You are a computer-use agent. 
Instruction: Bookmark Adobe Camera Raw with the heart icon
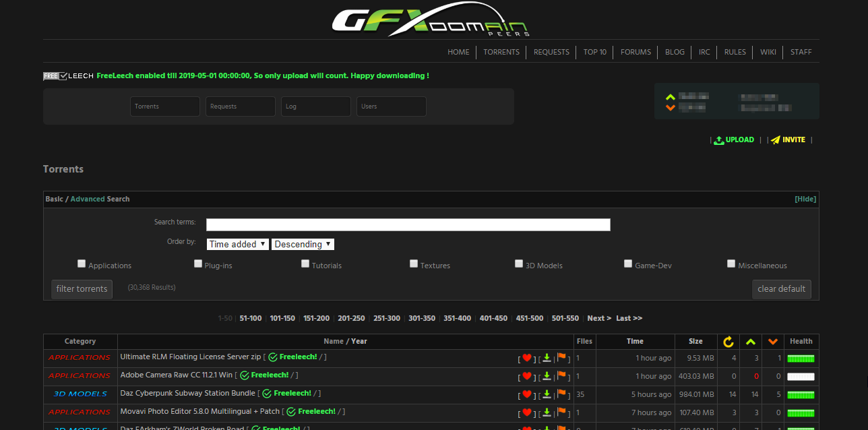[x=527, y=376]
